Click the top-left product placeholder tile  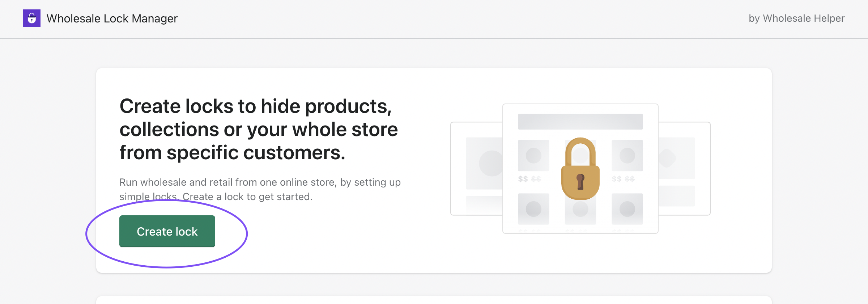pos(533,156)
